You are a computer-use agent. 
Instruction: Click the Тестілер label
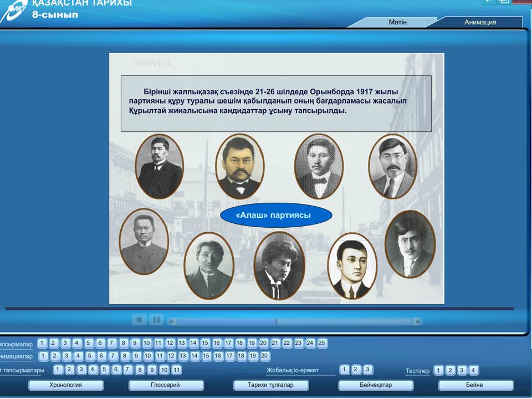tap(417, 371)
